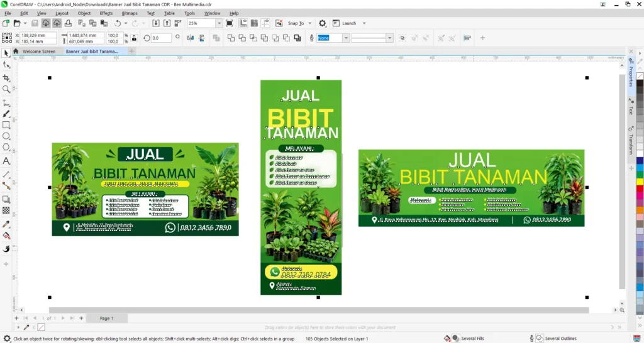This screenshot has height=343, width=644.
Task: Open the Effects menu
Action: (106, 13)
